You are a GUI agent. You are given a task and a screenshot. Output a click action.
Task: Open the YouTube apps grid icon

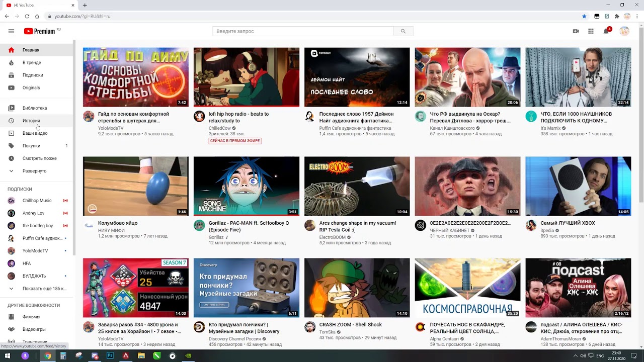(x=591, y=31)
